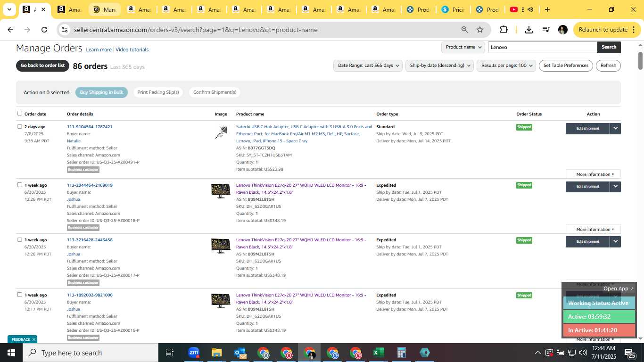Select checkbox for order 113-1892002-9821006
Screen dimensions: 644x362
[x=20, y=295]
